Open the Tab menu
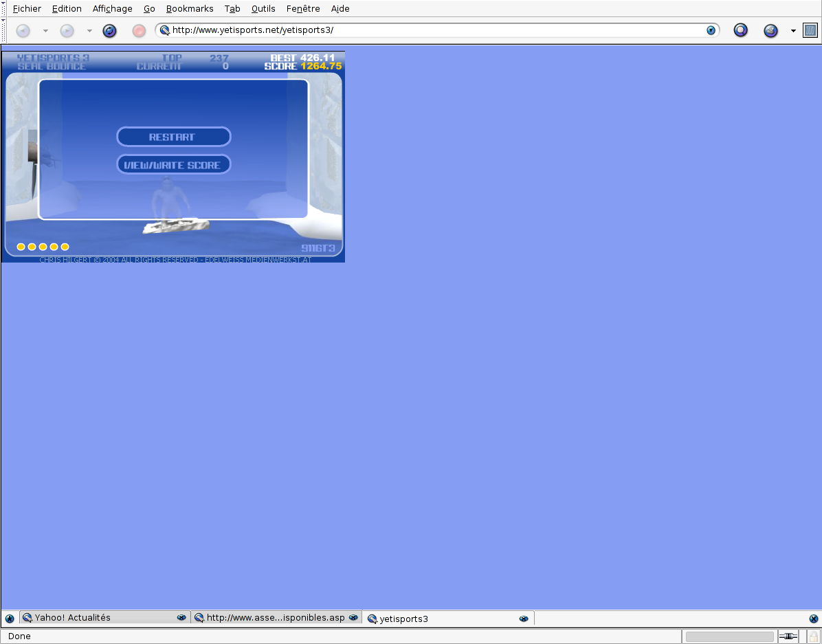 pos(232,8)
